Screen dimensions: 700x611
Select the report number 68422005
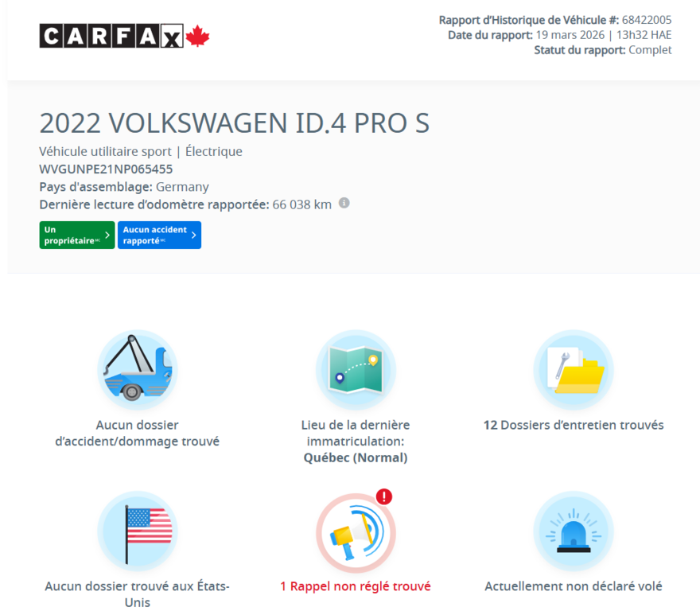click(x=647, y=19)
